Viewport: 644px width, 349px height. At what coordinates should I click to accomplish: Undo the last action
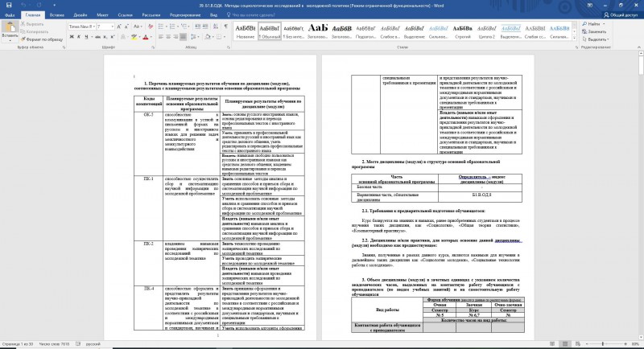coord(23,6)
